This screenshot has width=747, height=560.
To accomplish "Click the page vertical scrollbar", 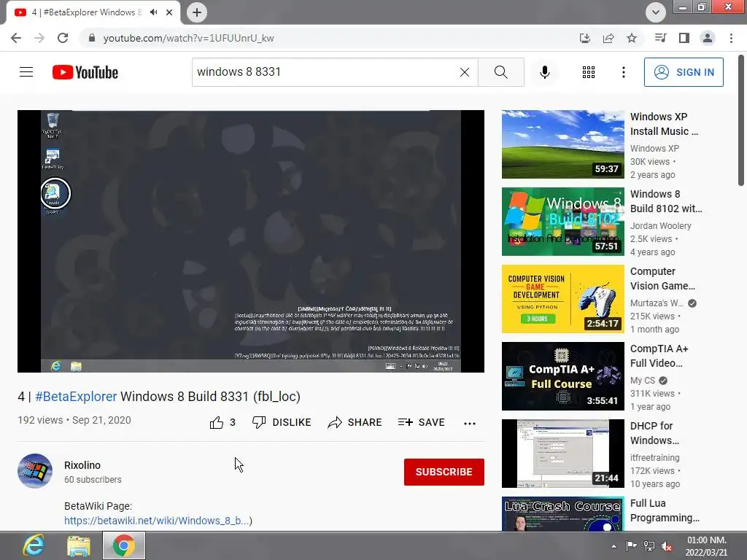I will point(741,120).
